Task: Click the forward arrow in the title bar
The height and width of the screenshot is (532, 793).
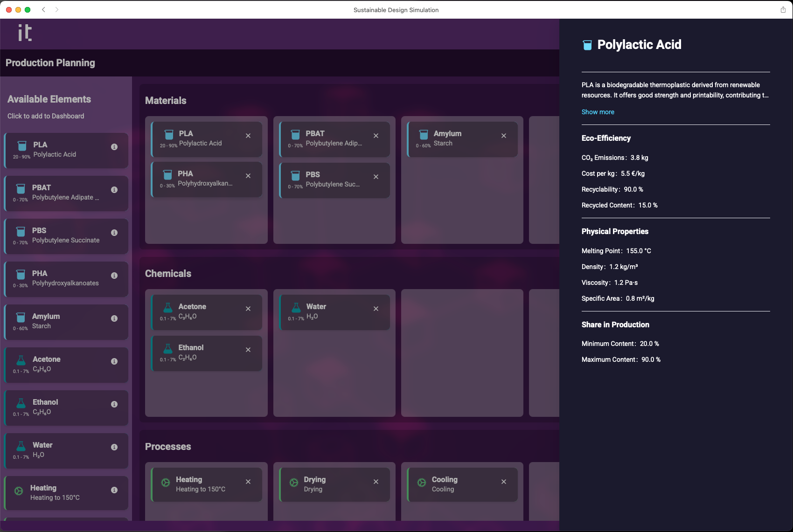Action: tap(57, 10)
